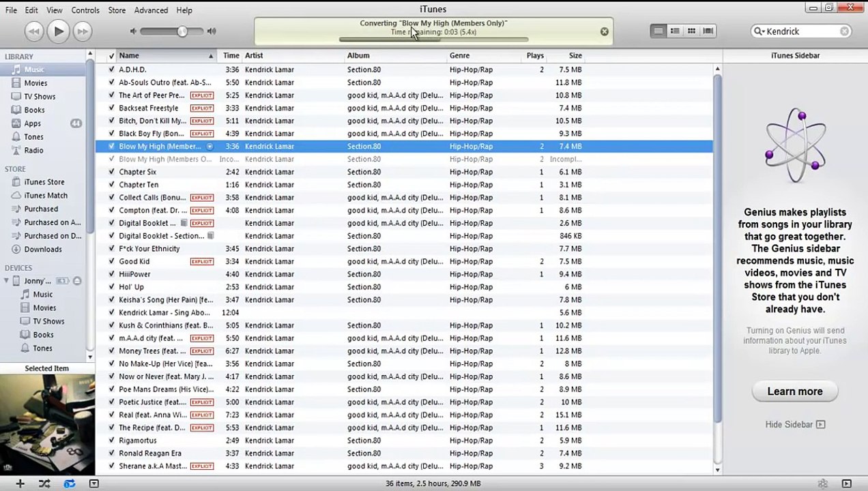Switch to Cover Flow view

coord(708,31)
